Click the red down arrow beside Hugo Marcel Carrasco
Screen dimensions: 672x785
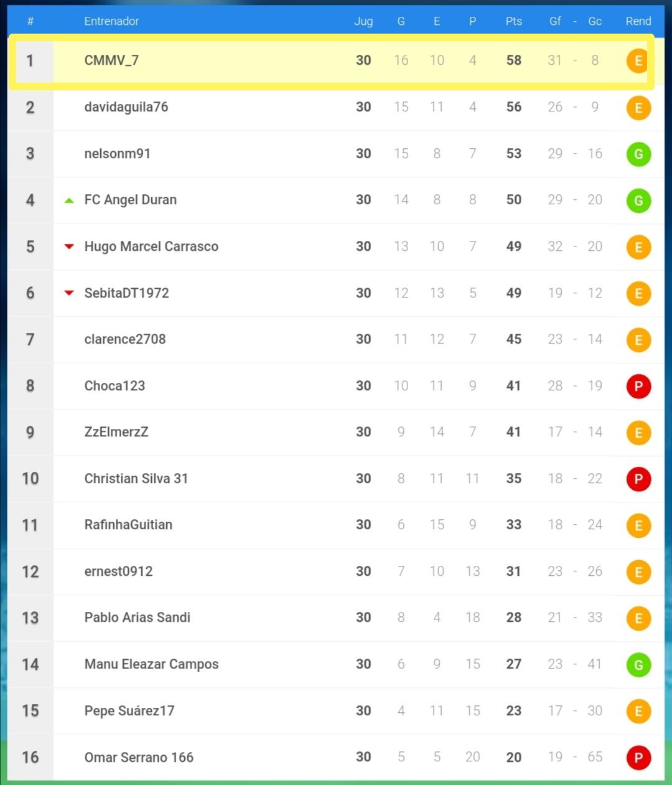(x=69, y=247)
